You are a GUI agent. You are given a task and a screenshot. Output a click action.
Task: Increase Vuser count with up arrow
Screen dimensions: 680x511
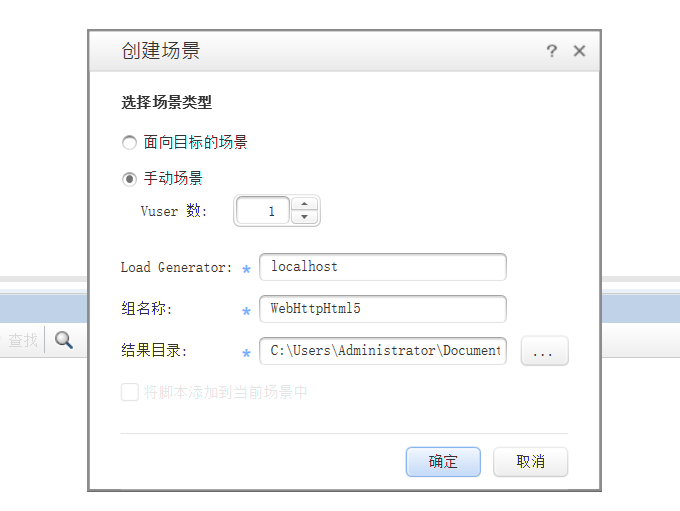(x=304, y=204)
